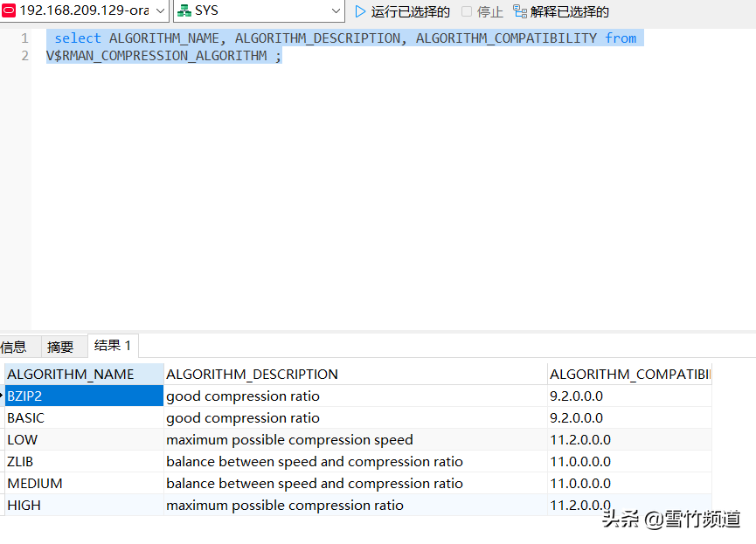The height and width of the screenshot is (544, 756).
Task: Click MEDIUM's 11.0.0.0.0 compatibility cell
Action: click(629, 483)
